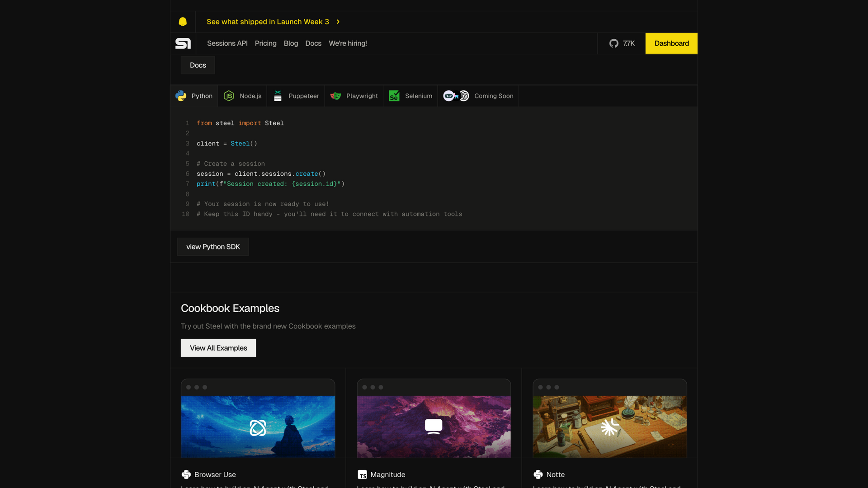Screen dimensions: 868x488
Task: Click the '# Create a session' comment line
Action: tap(231, 164)
